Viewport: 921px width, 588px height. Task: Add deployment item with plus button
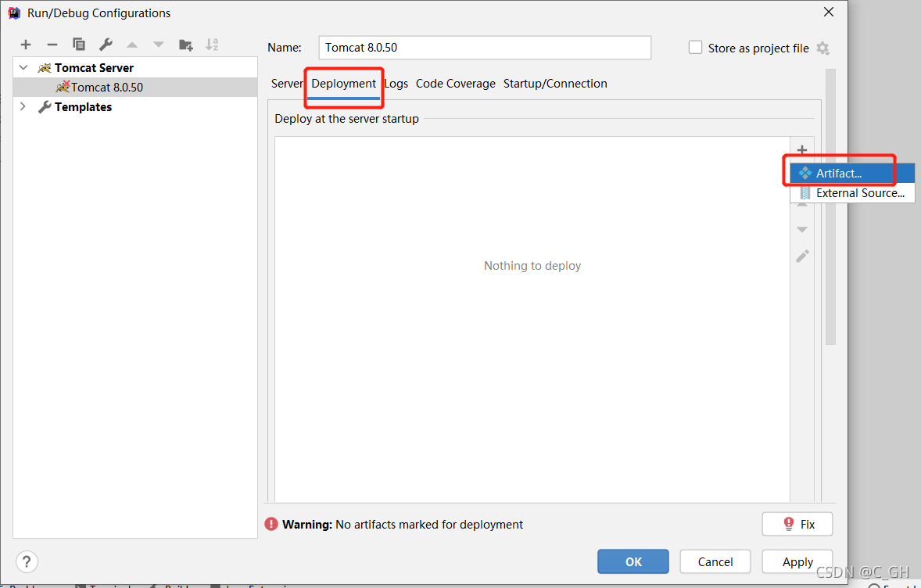click(802, 150)
